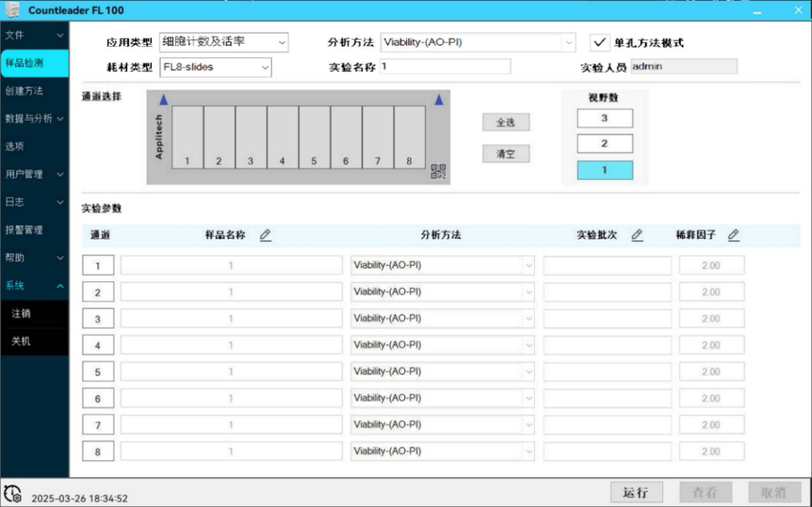Click the pencil edit icon beside 样品名称
The image size is (812, 507).
[x=265, y=236]
